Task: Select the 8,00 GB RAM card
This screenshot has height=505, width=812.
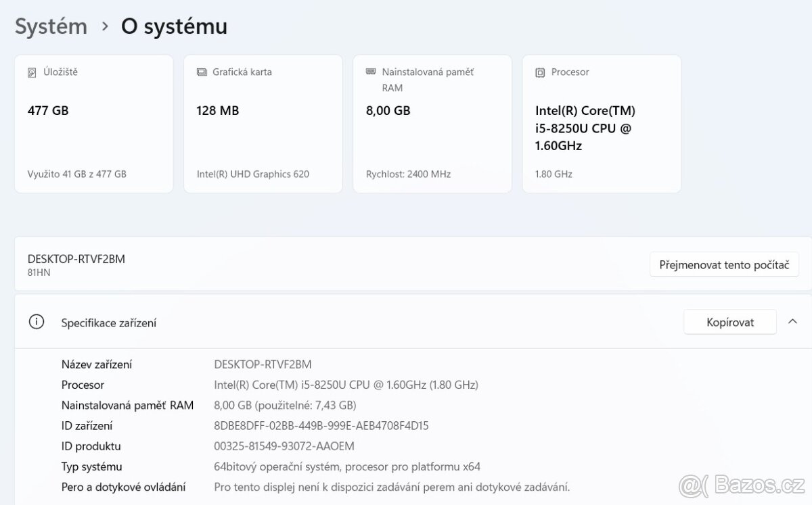Action: point(432,124)
